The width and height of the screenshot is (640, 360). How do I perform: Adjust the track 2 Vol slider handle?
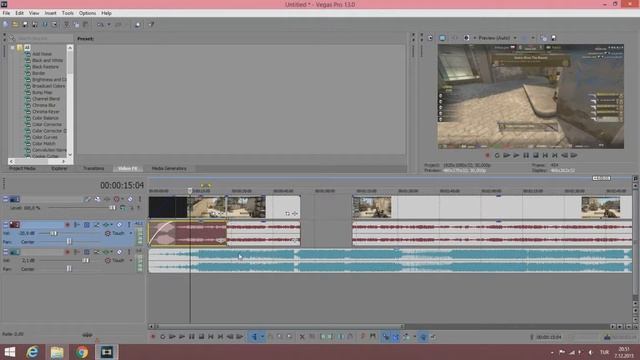tap(53, 233)
